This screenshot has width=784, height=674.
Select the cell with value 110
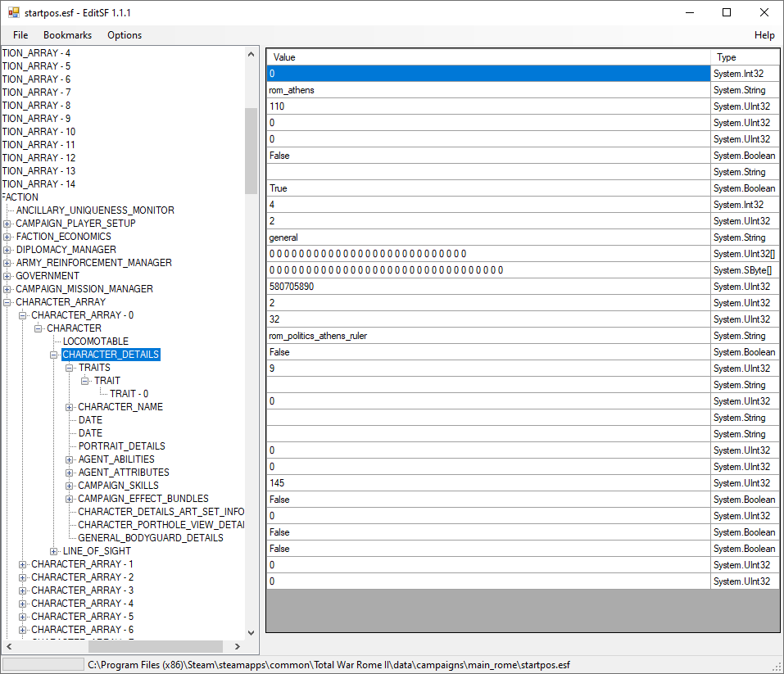[488, 106]
